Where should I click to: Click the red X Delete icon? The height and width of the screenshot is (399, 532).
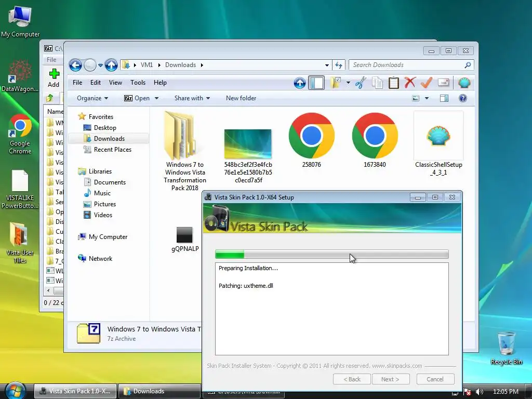tap(410, 83)
